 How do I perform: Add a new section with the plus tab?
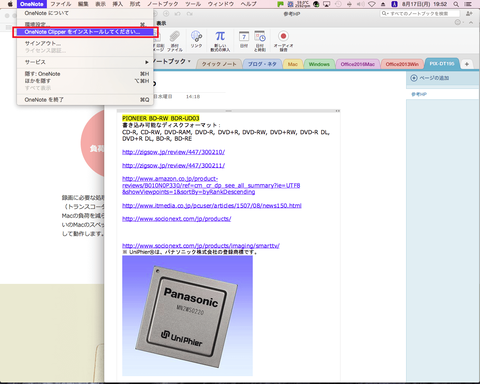(467, 64)
